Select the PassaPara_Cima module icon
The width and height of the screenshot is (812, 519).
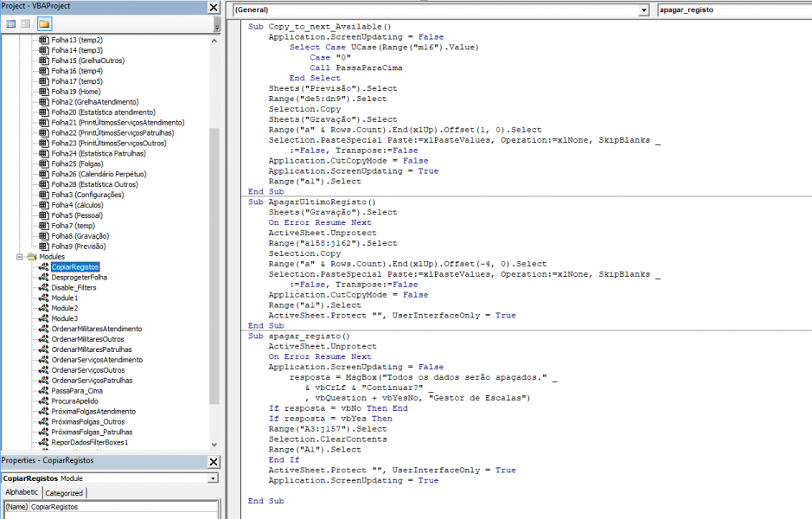point(43,391)
